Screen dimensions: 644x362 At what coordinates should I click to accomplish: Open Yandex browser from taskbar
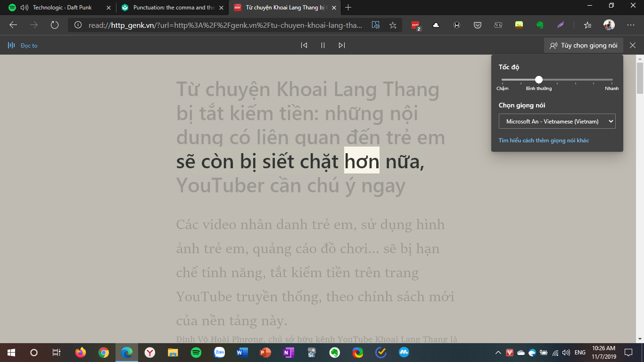tap(150, 353)
